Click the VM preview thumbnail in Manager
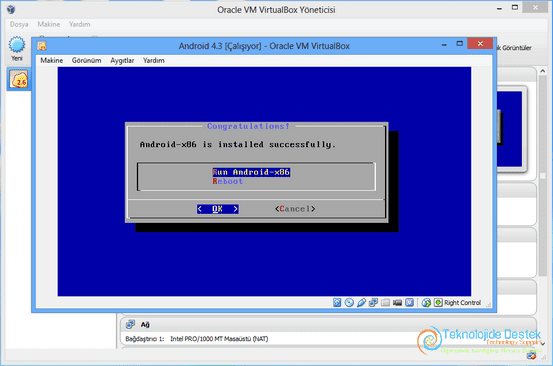The width and height of the screenshot is (553, 366). 510,129
